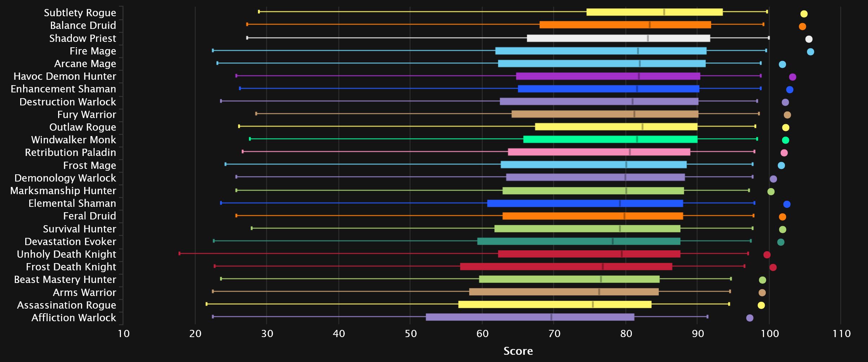The height and width of the screenshot is (362, 868).
Task: Click the Frost Death Knight label
Action: tap(71, 267)
